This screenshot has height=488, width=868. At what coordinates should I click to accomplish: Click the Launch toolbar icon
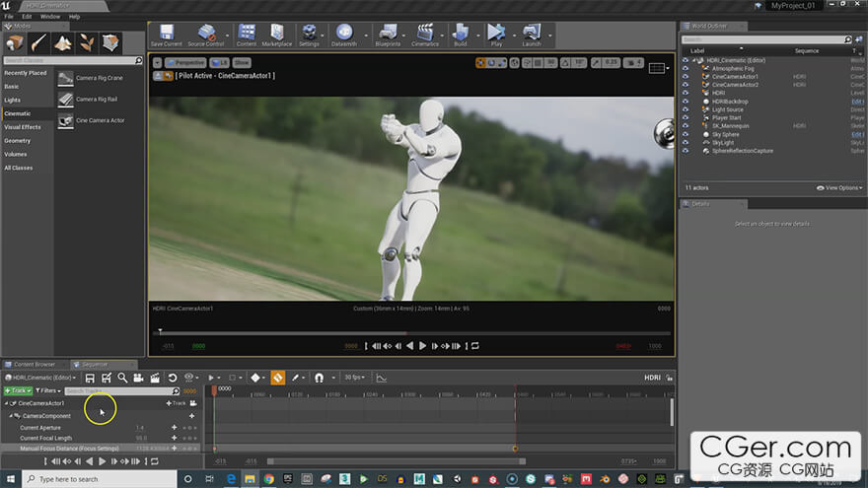532,35
